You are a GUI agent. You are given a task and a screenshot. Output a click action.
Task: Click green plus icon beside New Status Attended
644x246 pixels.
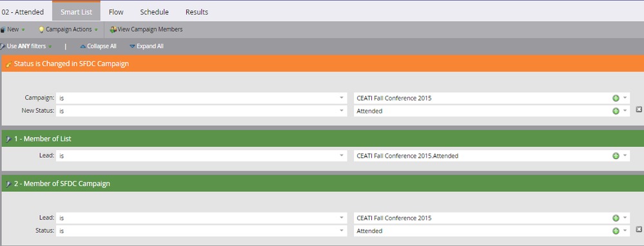pyautogui.click(x=616, y=111)
